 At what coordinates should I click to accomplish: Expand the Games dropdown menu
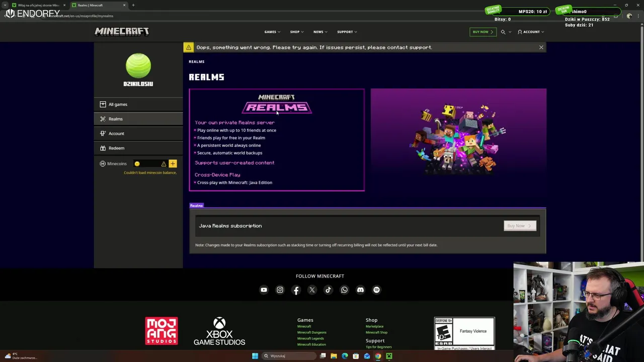(x=272, y=32)
